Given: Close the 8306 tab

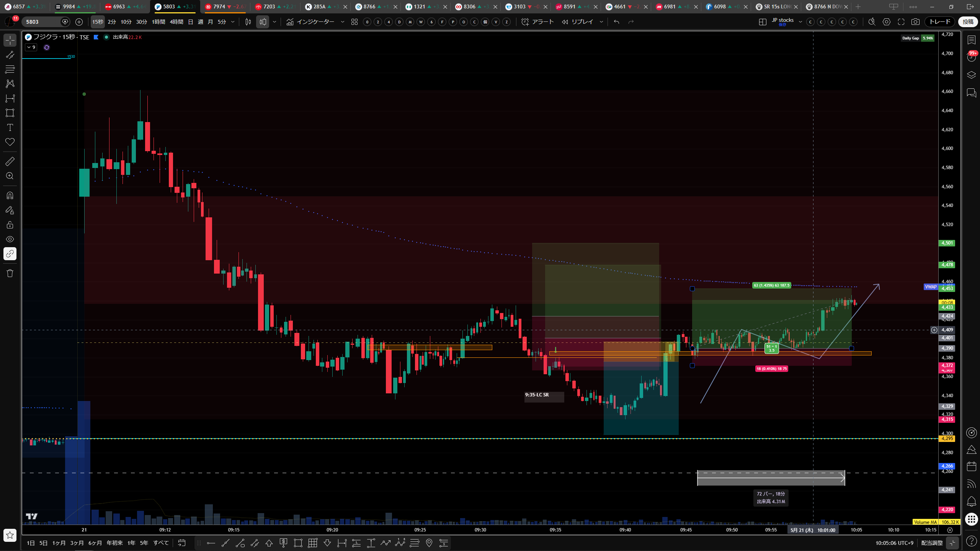Looking at the screenshot, I should [x=496, y=7].
